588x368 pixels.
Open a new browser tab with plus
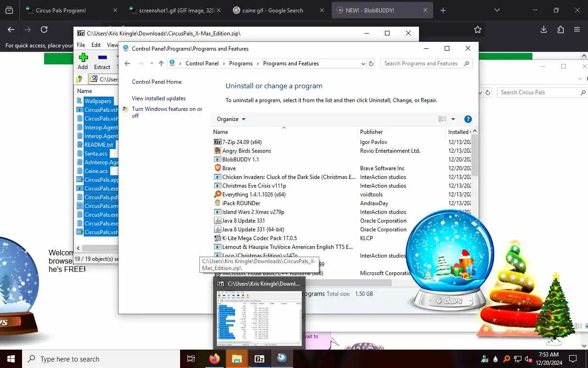tap(443, 10)
